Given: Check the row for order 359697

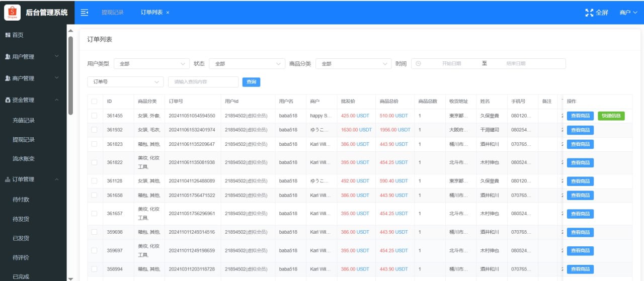Looking at the screenshot, I should 94,250.
